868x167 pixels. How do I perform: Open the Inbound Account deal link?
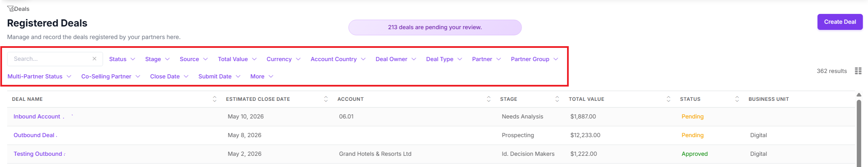point(37,116)
